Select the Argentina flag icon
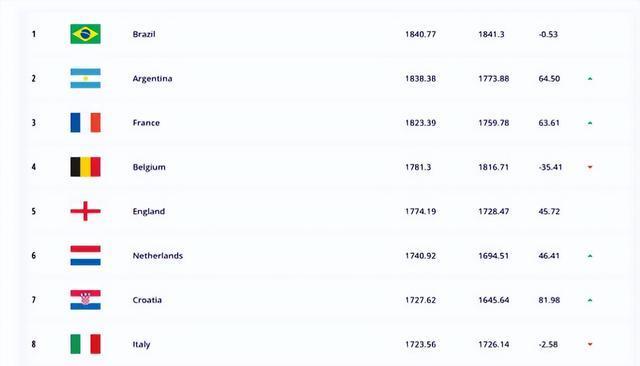640x366 pixels. point(85,78)
